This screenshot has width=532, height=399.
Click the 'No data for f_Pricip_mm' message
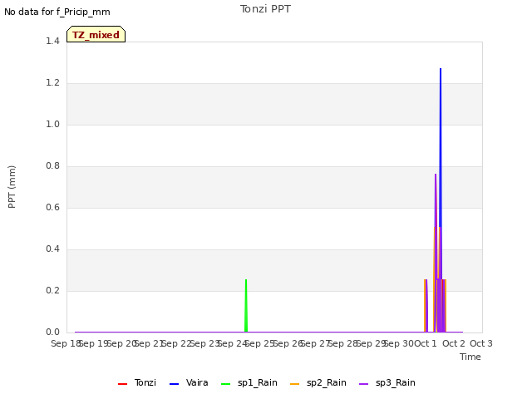click(x=57, y=12)
